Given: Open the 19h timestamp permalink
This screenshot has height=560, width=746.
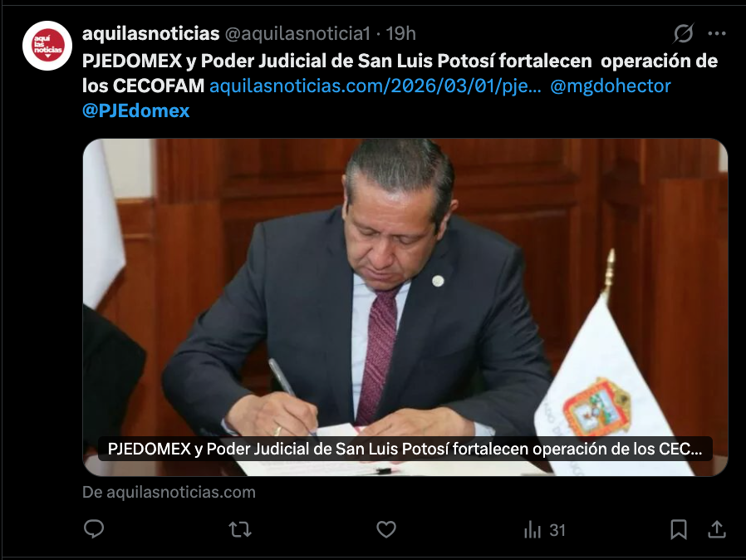Looking at the screenshot, I should coord(400,34).
